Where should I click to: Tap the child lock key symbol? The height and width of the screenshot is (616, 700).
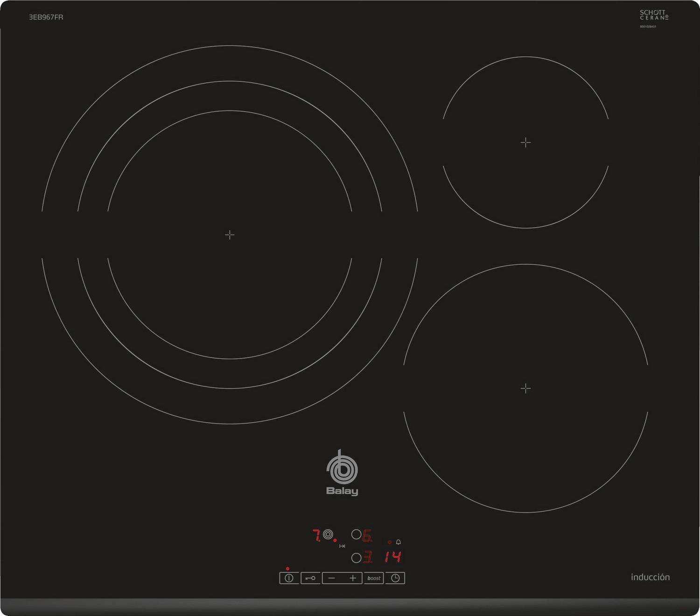coord(310,578)
